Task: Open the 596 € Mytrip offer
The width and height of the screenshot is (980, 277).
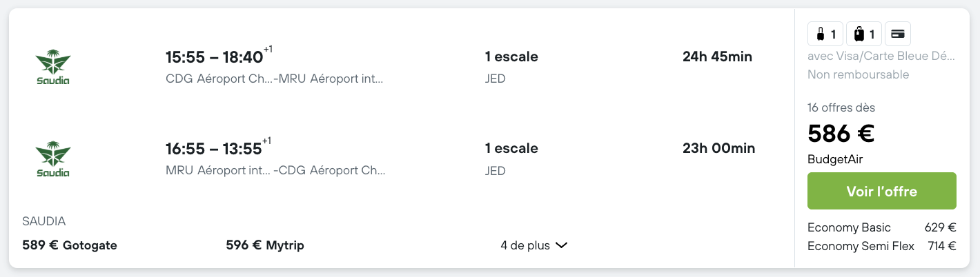Action: pos(265,245)
